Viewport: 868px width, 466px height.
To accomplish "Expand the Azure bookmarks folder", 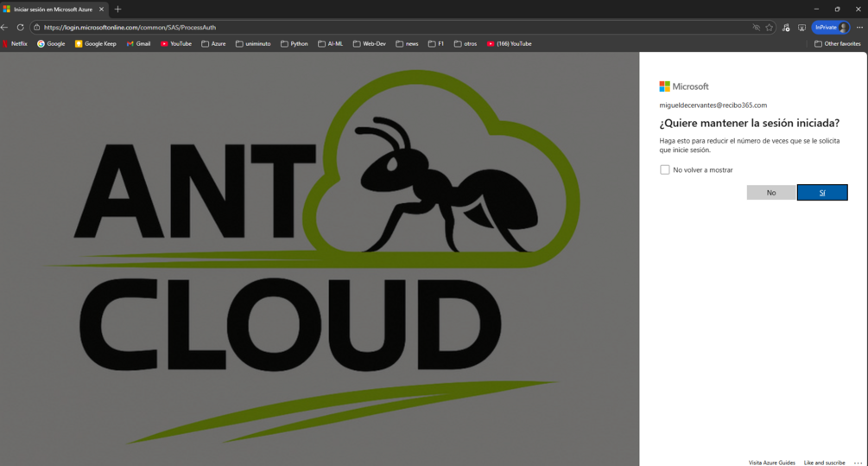I will (x=213, y=44).
